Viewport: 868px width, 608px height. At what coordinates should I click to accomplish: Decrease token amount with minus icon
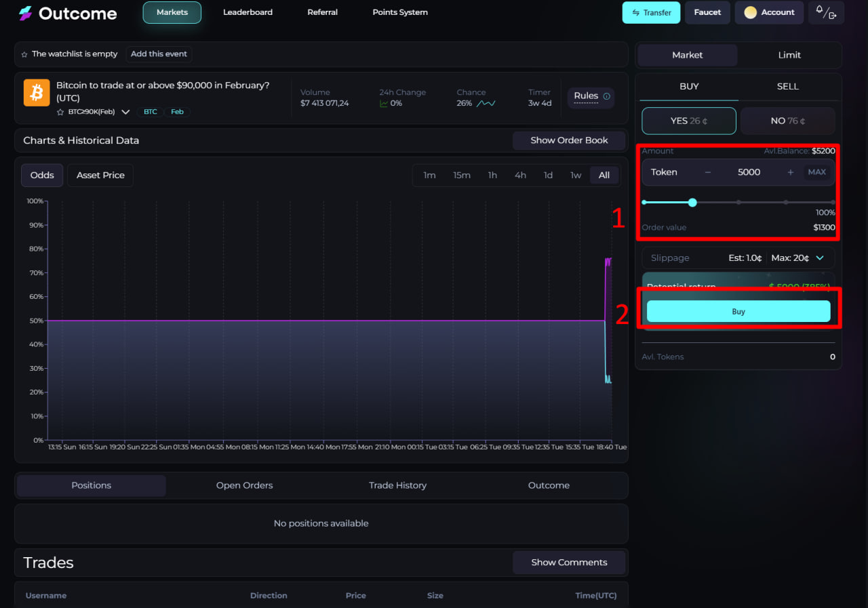(708, 172)
